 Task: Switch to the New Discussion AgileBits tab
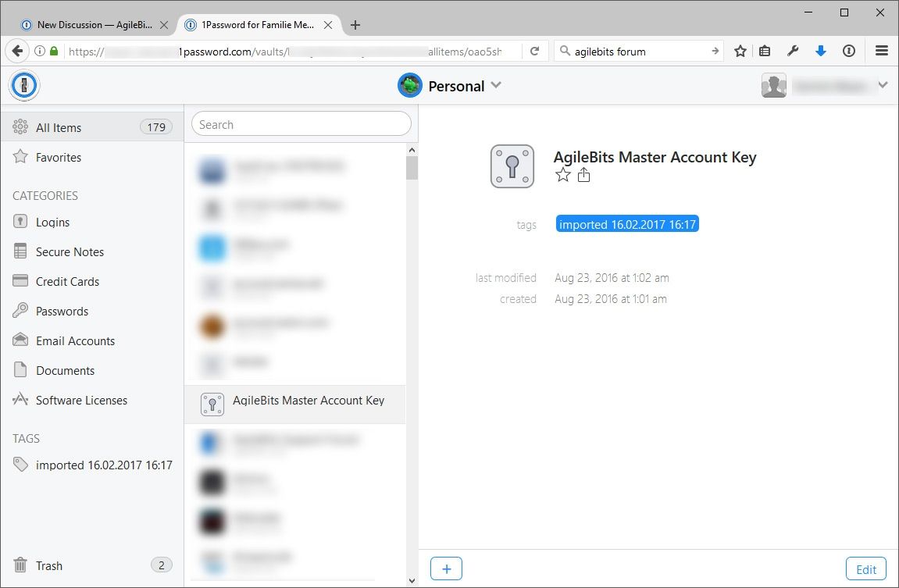[94, 25]
